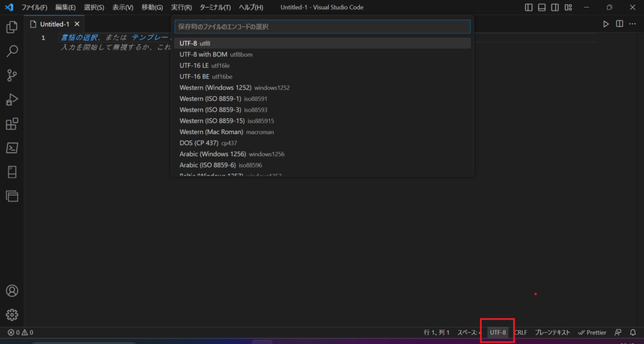Open the Explorer view in activity bar

pyautogui.click(x=12, y=27)
